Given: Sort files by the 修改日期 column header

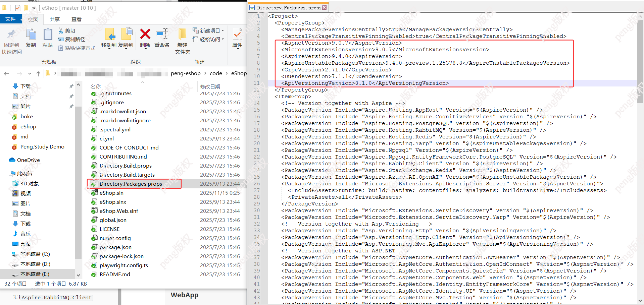Looking at the screenshot, I should click(210, 86).
